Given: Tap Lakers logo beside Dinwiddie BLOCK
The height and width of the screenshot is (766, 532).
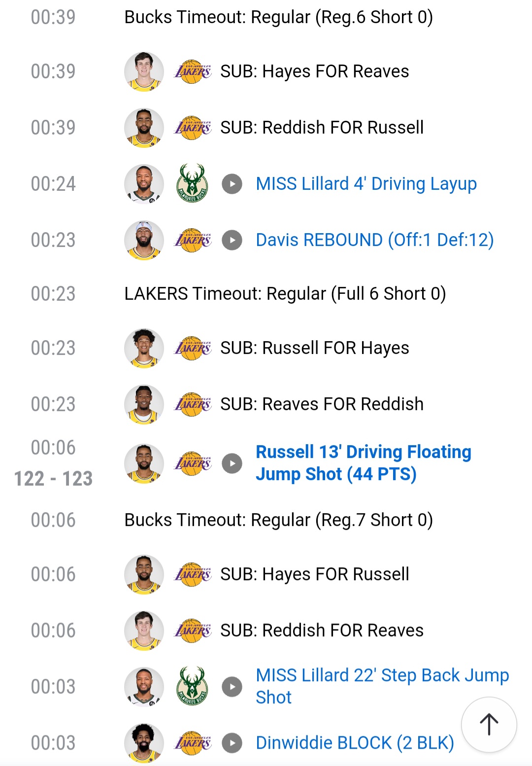Looking at the screenshot, I should tap(193, 743).
